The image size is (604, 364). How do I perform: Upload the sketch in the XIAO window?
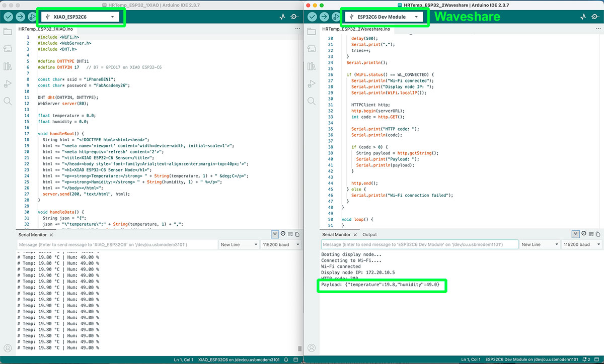click(20, 17)
